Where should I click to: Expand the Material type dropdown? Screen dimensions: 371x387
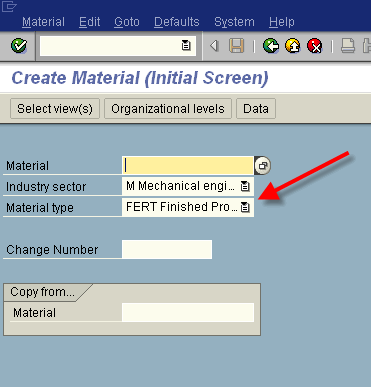click(245, 207)
